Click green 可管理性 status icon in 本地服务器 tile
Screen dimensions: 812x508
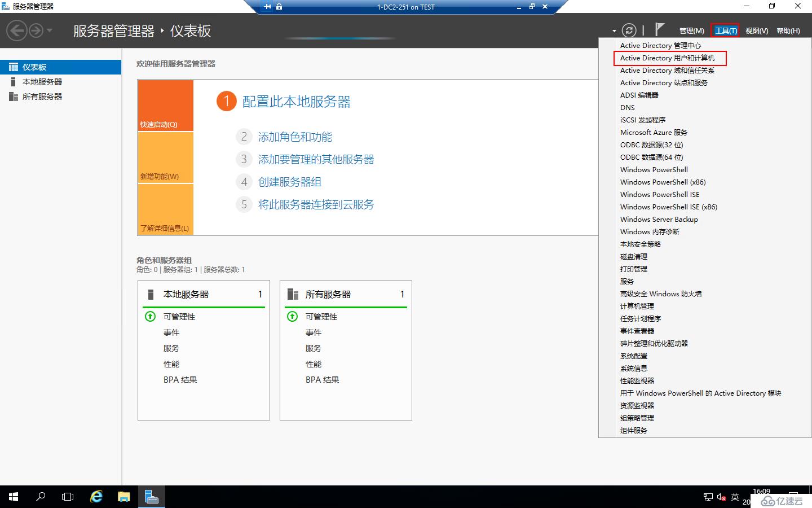[150, 317]
